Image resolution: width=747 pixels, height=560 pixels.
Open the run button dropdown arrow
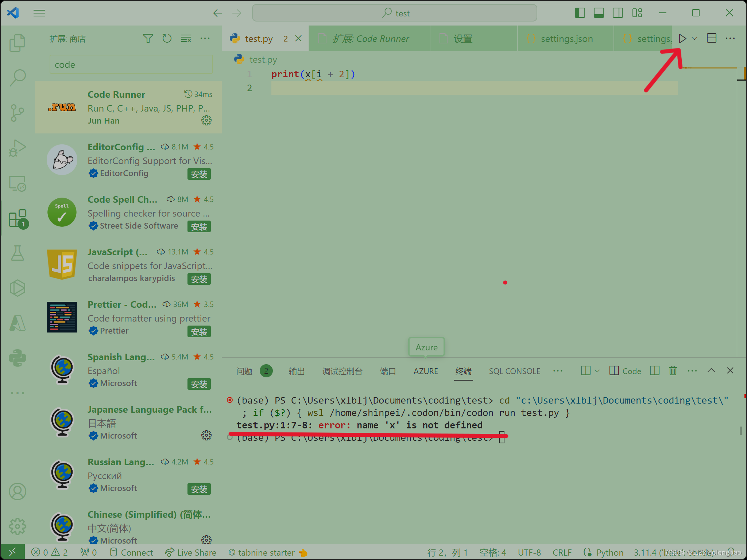[694, 38]
